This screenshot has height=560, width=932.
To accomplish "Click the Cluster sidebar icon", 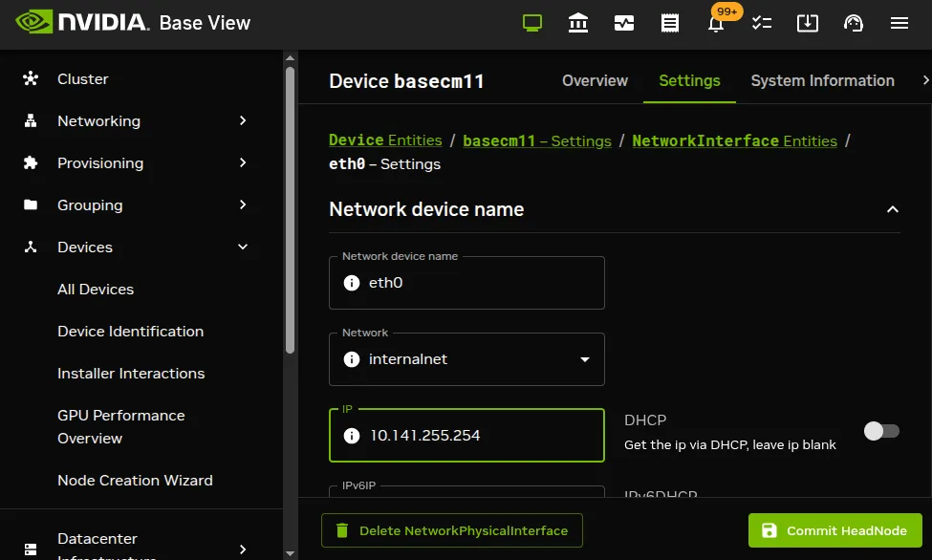I will [31, 78].
